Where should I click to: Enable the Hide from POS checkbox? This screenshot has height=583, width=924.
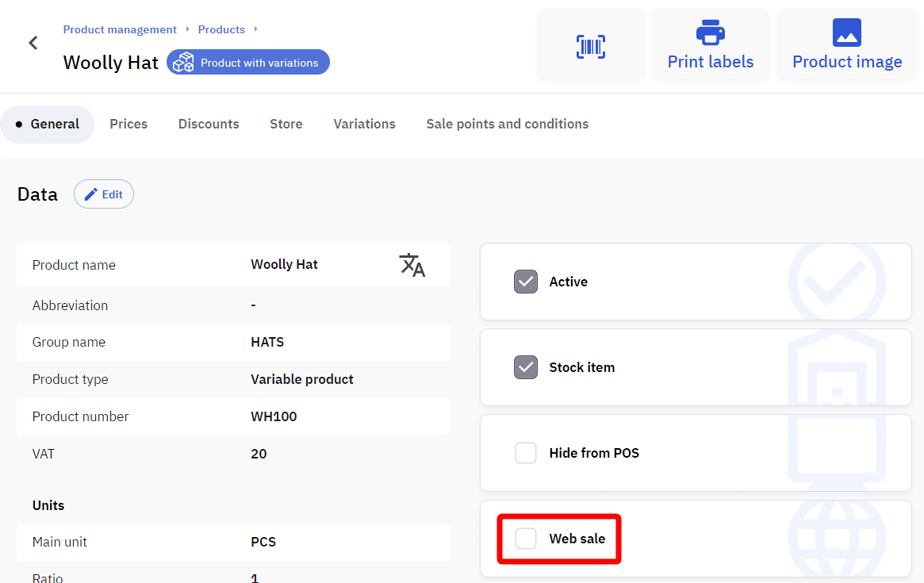(x=526, y=453)
